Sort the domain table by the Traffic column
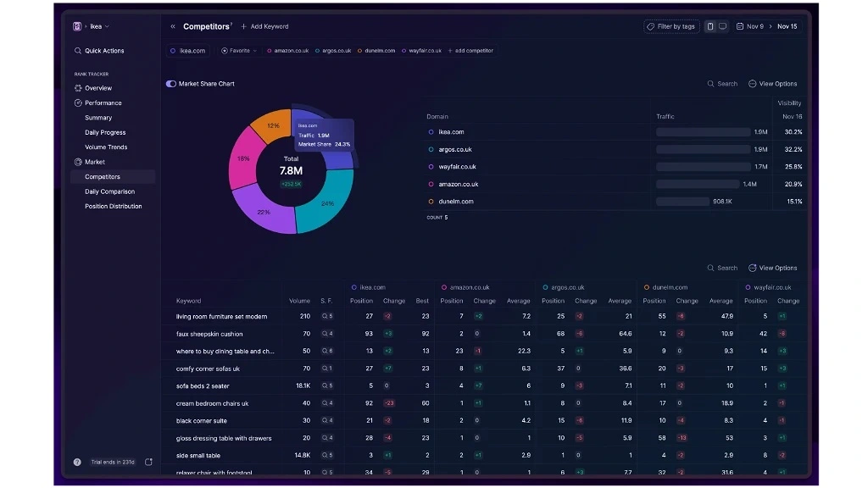 click(x=665, y=117)
